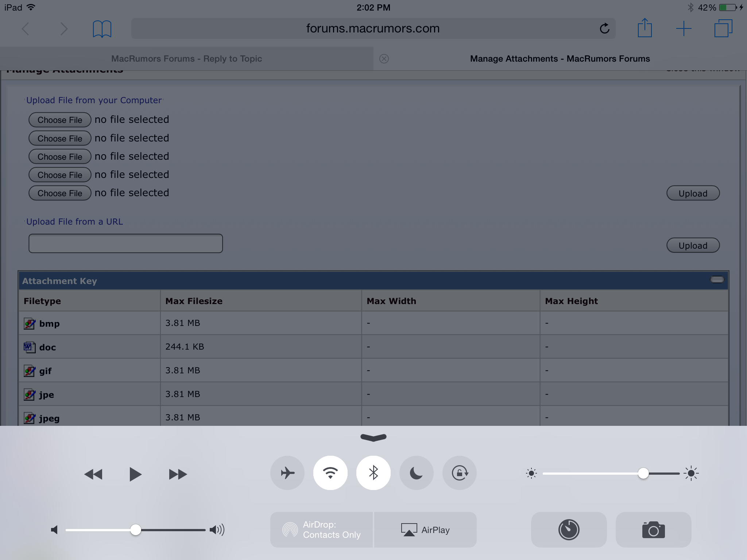Show all tabs overview icon
This screenshot has height=560, width=747.
(x=723, y=28)
